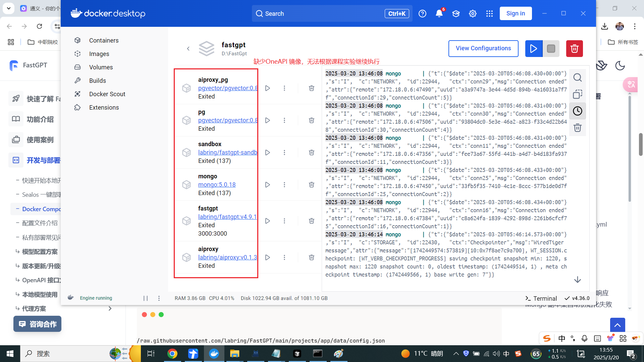Expand the 代理方案 section chevron
This screenshot has width=644, height=362.
[110, 308]
